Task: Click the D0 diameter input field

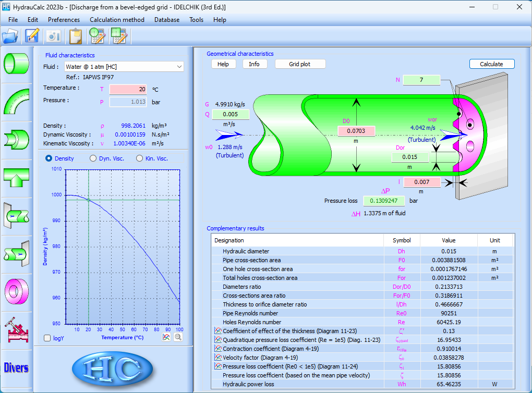Action: [356, 131]
